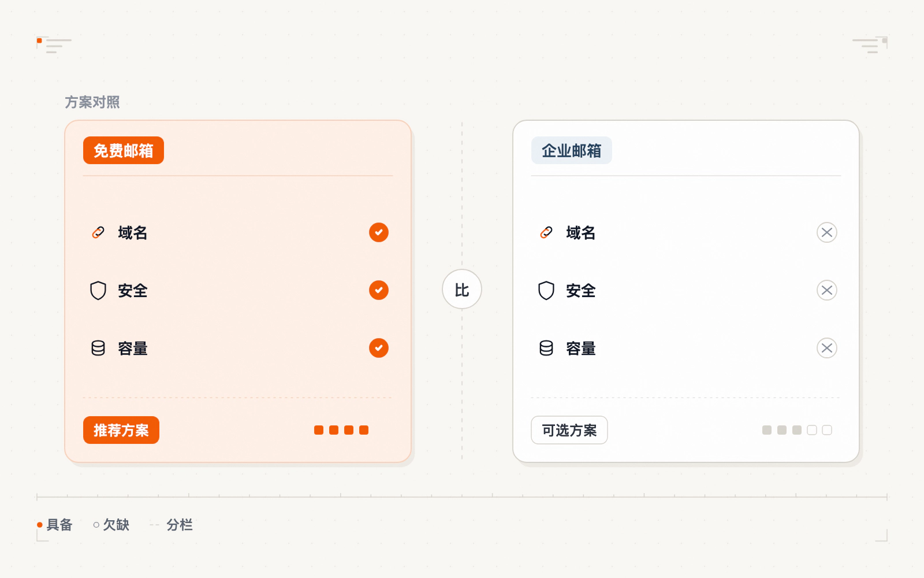Toggle the 安全 X mark in 企业邮箱 card

point(827,290)
